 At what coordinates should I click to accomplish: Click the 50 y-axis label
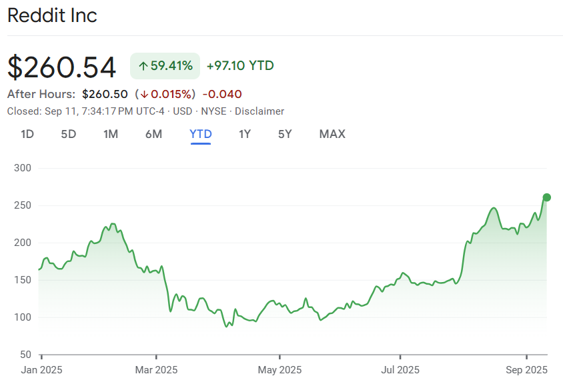[25, 355]
